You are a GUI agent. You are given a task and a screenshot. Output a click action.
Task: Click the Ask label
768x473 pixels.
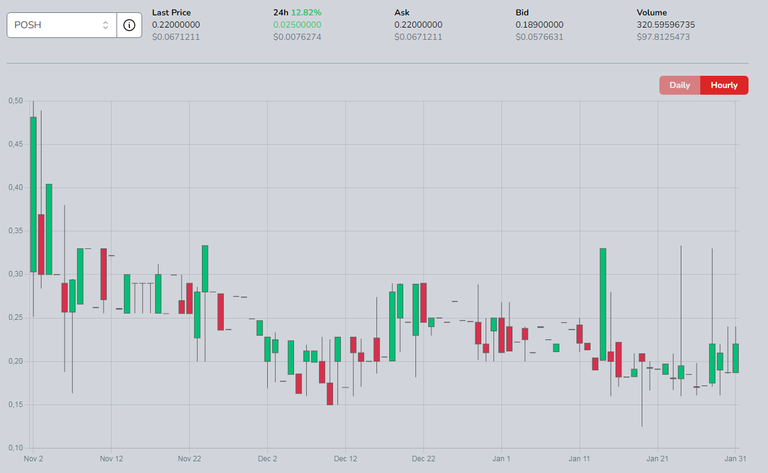[402, 12]
